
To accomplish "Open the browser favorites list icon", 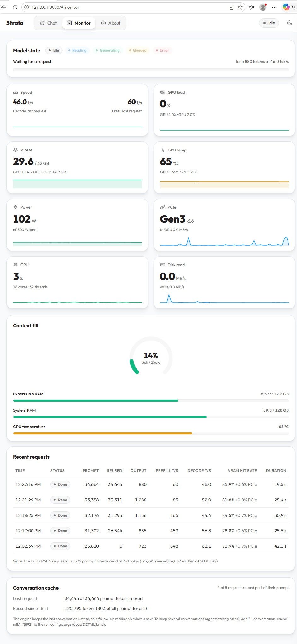I will coord(252,7).
